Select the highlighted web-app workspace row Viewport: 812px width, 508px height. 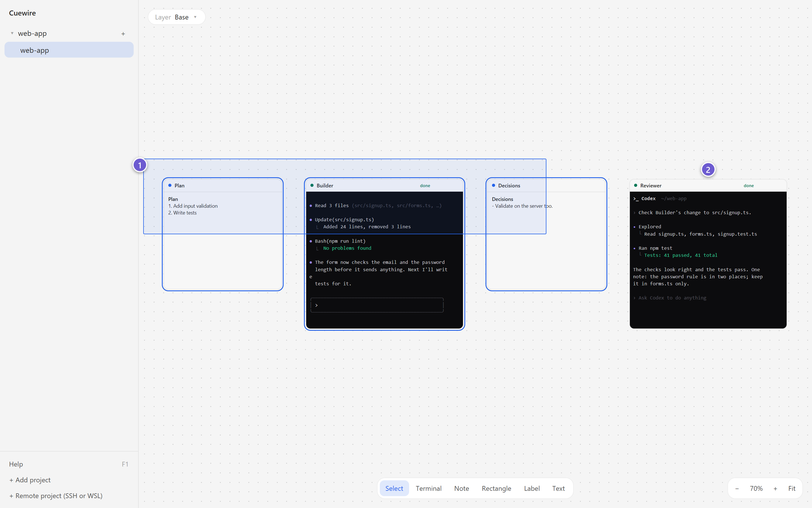69,50
